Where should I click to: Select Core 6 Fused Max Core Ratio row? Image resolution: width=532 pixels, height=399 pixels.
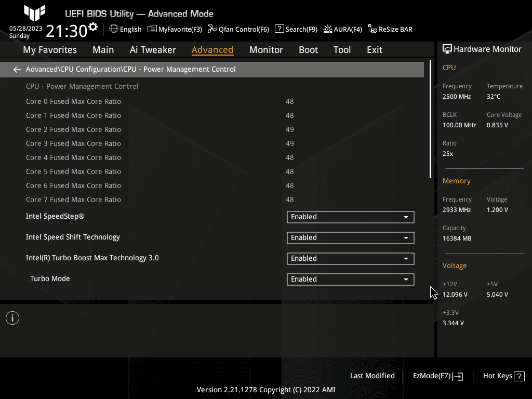[x=212, y=185]
